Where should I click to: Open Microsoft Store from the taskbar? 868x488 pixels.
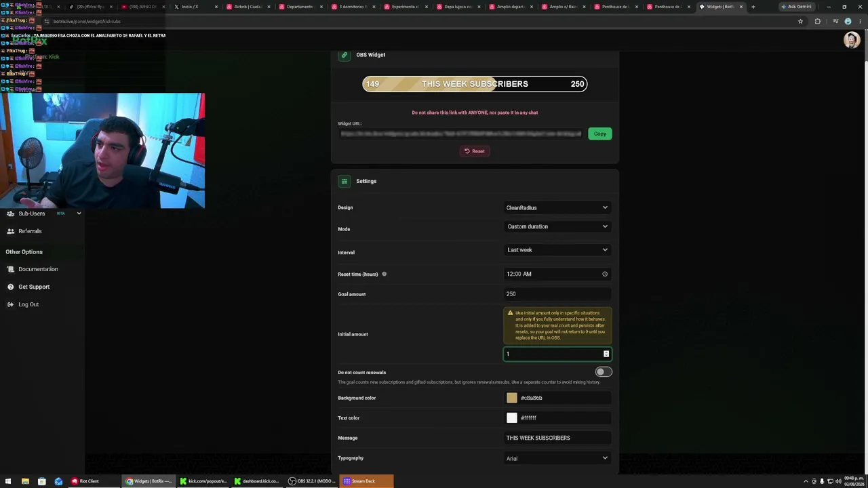42,481
